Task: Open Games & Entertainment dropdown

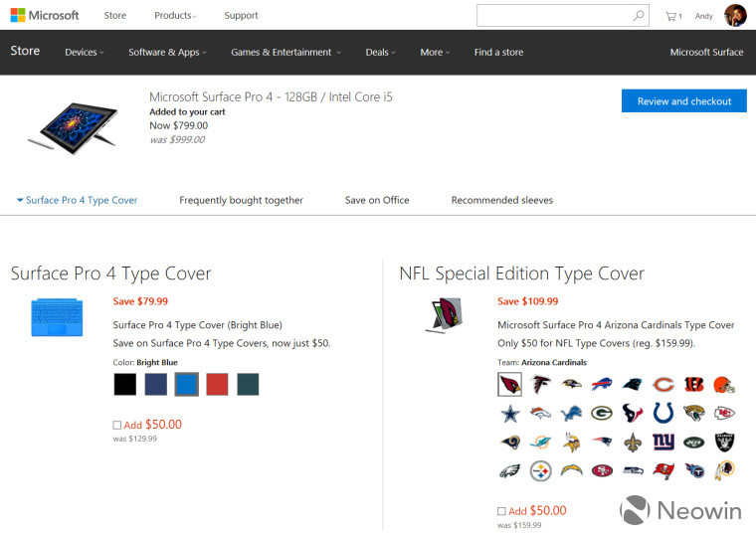Action: click(285, 52)
